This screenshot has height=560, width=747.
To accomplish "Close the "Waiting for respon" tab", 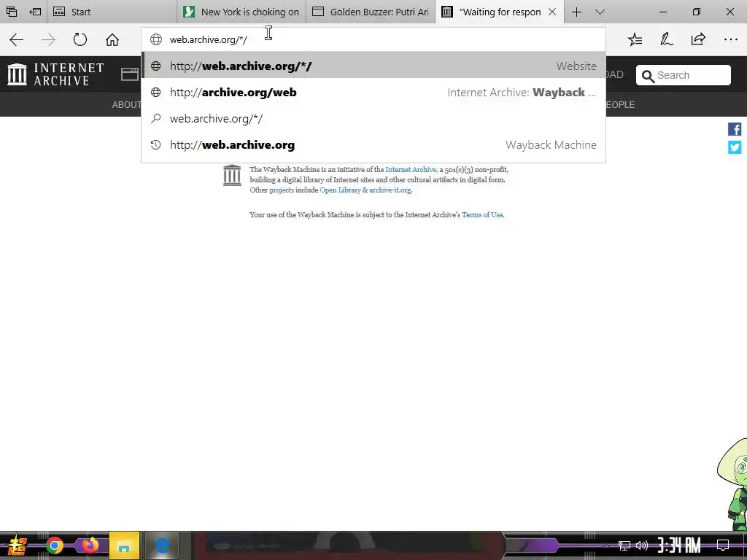I will click(x=552, y=12).
